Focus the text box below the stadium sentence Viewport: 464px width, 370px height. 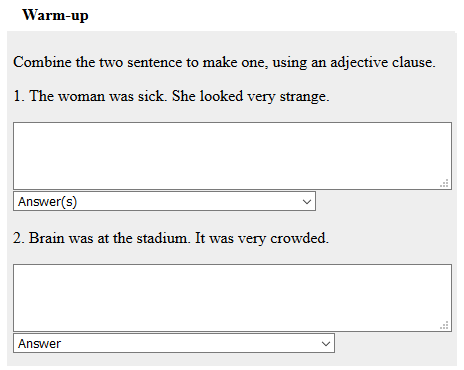click(x=232, y=298)
